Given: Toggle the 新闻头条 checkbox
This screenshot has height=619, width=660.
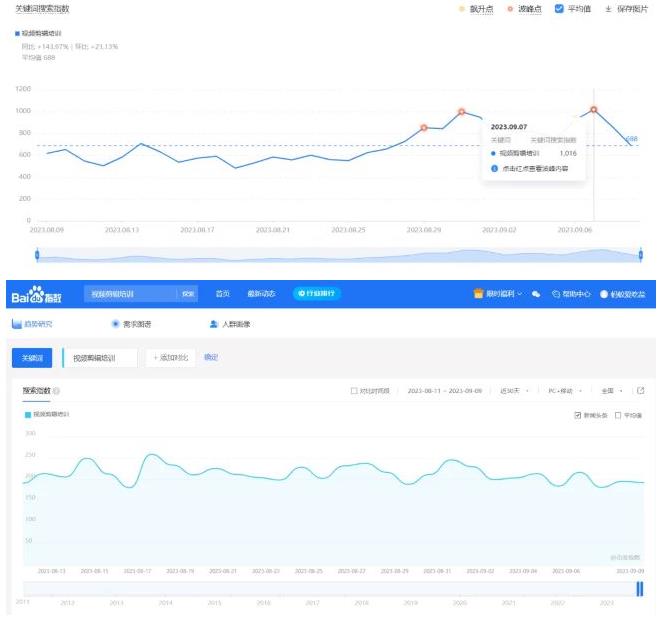Looking at the screenshot, I should (577, 415).
